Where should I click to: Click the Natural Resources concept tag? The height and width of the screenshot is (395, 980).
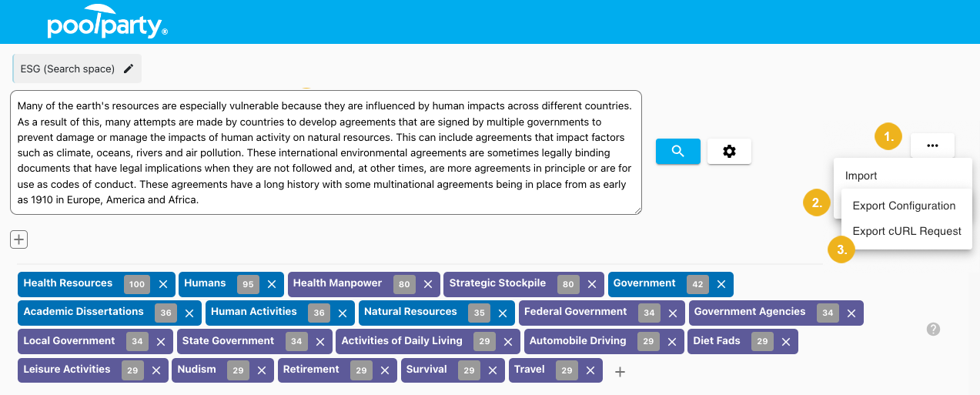(x=410, y=312)
